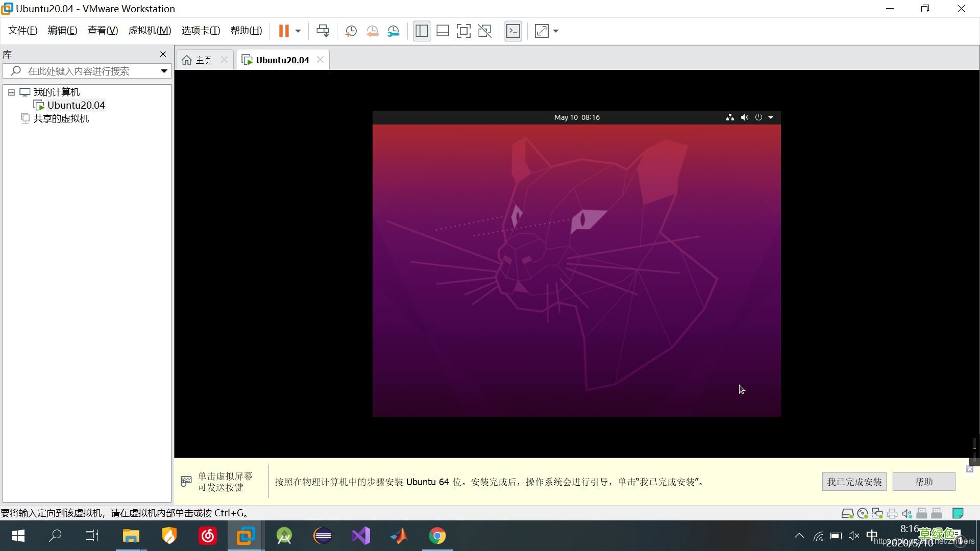Click the sound card status icon

pos(907,513)
